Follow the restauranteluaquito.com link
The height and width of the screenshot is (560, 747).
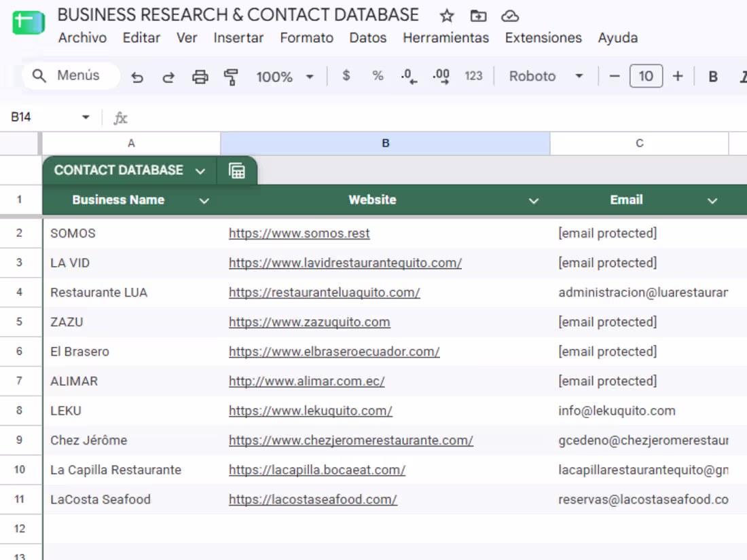[324, 293]
